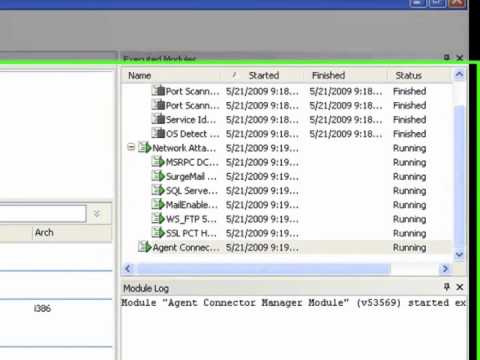Click Finished status of OS Detect row
The image size is (480, 360).
click(x=410, y=134)
